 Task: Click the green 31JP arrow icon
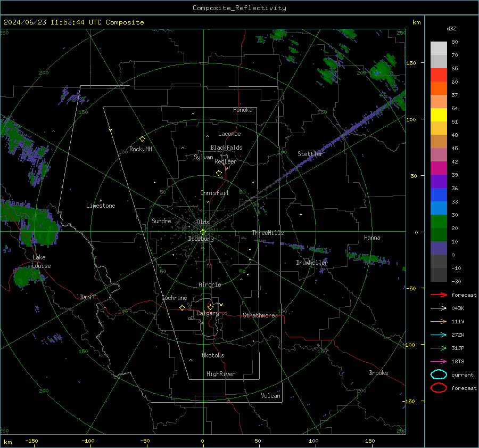(x=439, y=348)
